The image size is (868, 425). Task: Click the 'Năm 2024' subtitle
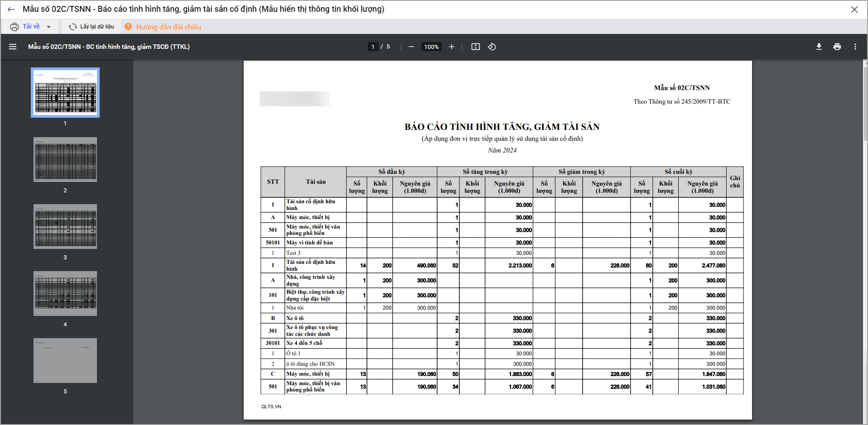click(502, 150)
